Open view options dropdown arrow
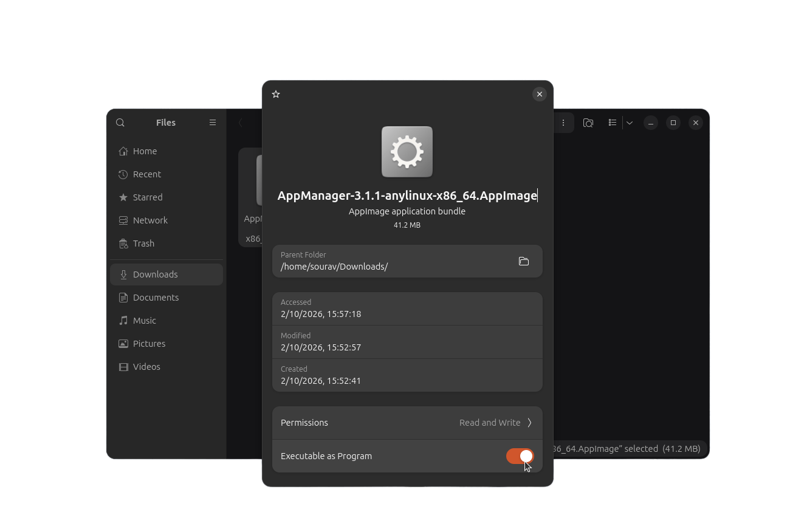Image resolution: width=790 pixels, height=532 pixels. tap(630, 123)
